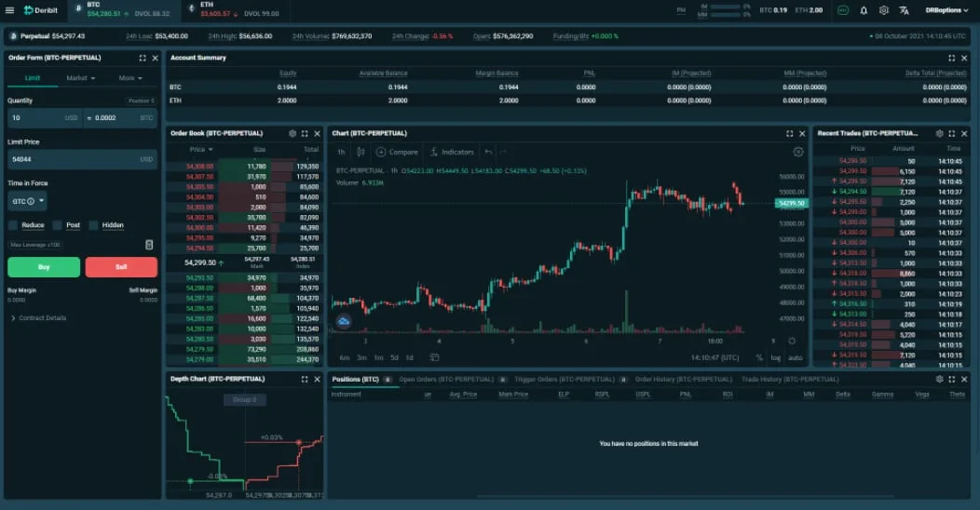Enable the Post checkbox
The image size is (980, 510).
58,225
